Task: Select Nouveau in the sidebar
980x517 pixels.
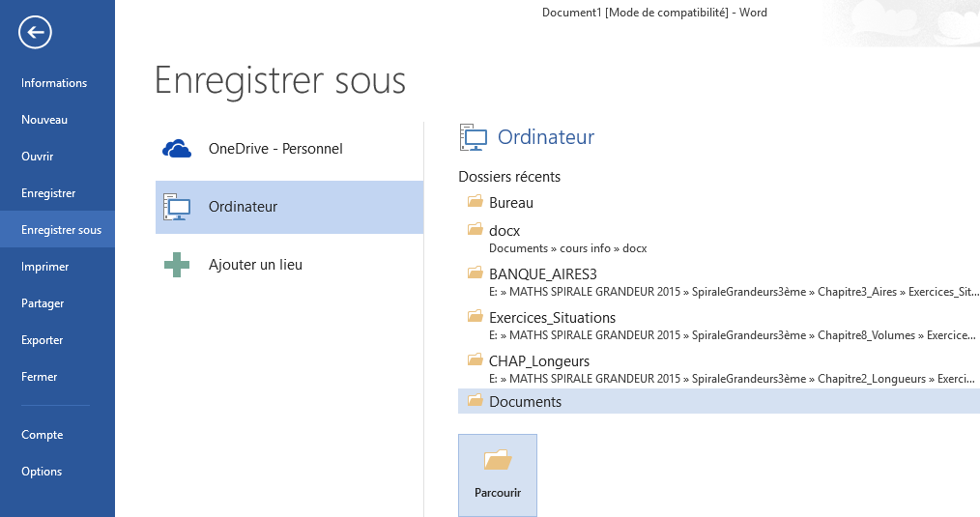Action: pos(44,120)
